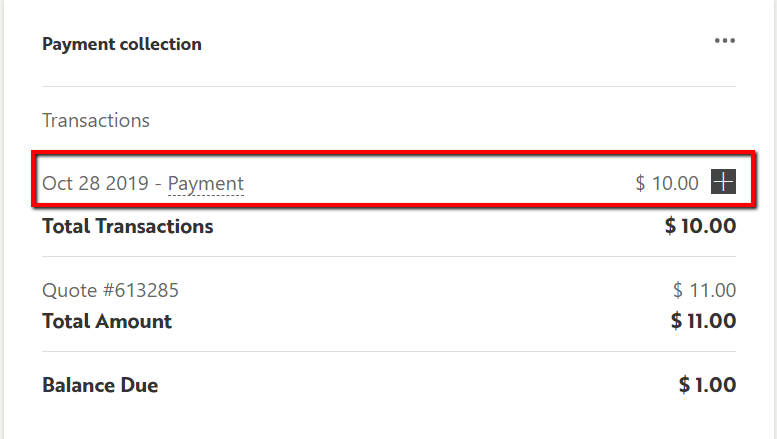Click the divider line below Payment collection heading
The image size is (777, 439).
(x=388, y=87)
